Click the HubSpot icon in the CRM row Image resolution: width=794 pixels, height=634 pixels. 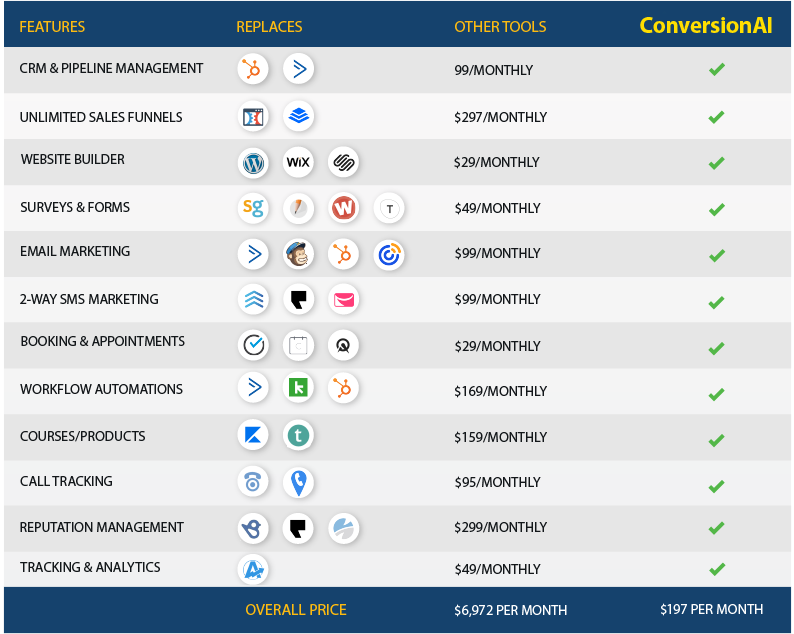tap(253, 69)
